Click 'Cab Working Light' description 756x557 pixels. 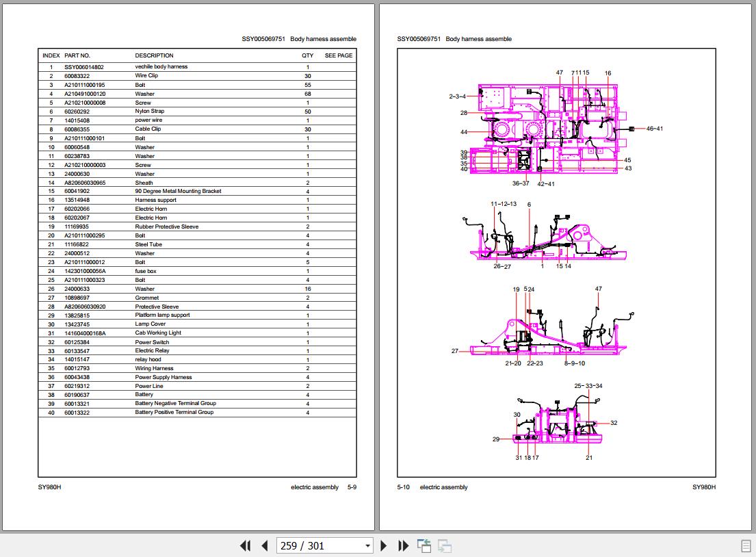pyautogui.click(x=158, y=333)
